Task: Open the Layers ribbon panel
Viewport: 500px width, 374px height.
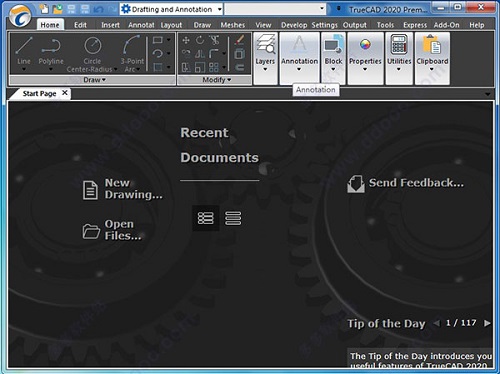Action: [265, 58]
